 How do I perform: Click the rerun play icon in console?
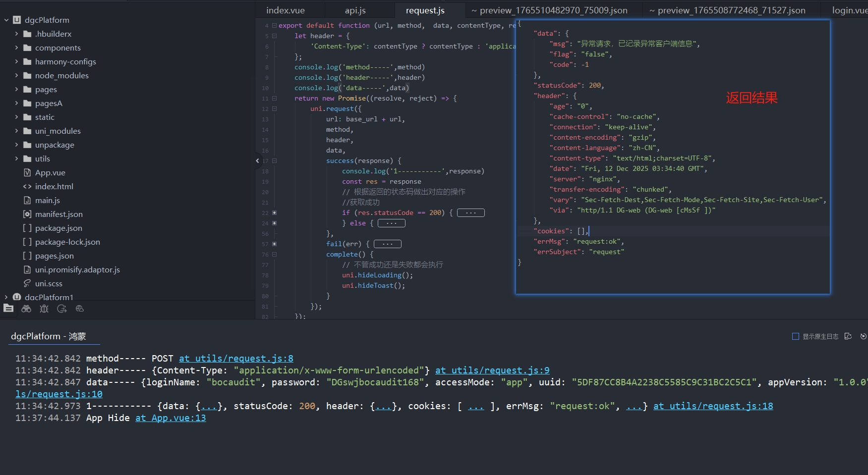(863, 336)
